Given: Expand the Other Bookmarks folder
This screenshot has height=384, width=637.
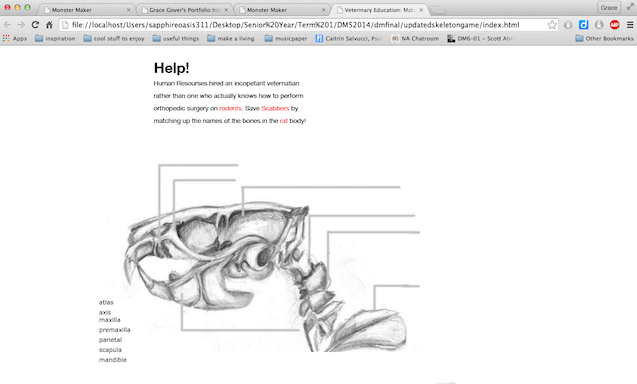Looking at the screenshot, I should pyautogui.click(x=604, y=38).
